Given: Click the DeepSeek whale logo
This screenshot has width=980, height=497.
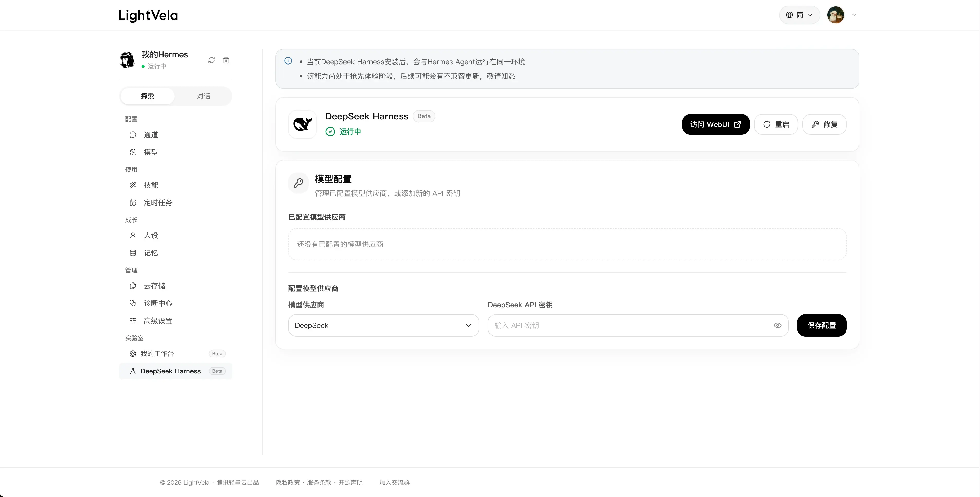Looking at the screenshot, I should coord(302,124).
